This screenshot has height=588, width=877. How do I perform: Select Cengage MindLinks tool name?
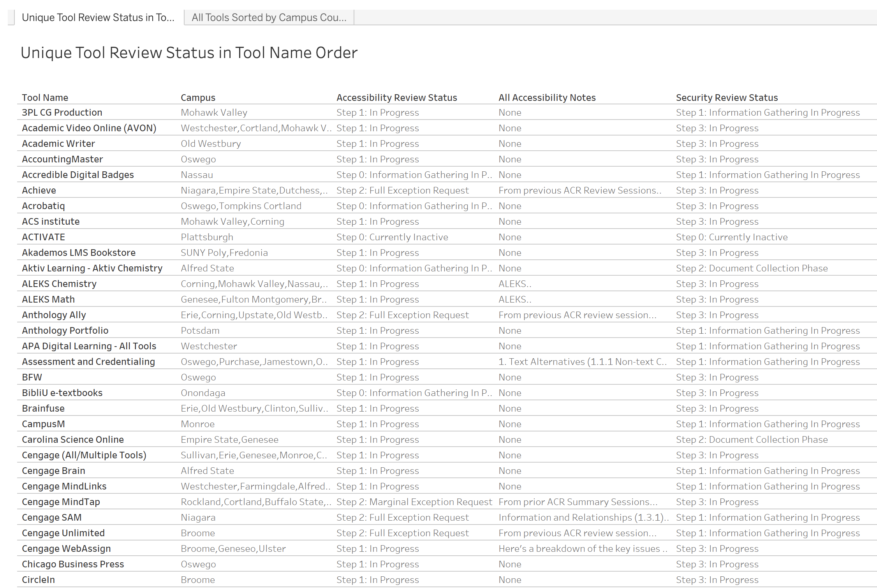tap(64, 486)
